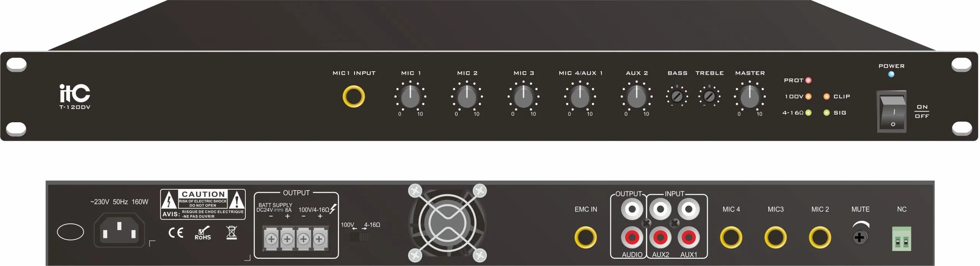The width and height of the screenshot is (980, 266).
Task: Click the MUTE adjustment screw
Action: pyautogui.click(x=860, y=237)
